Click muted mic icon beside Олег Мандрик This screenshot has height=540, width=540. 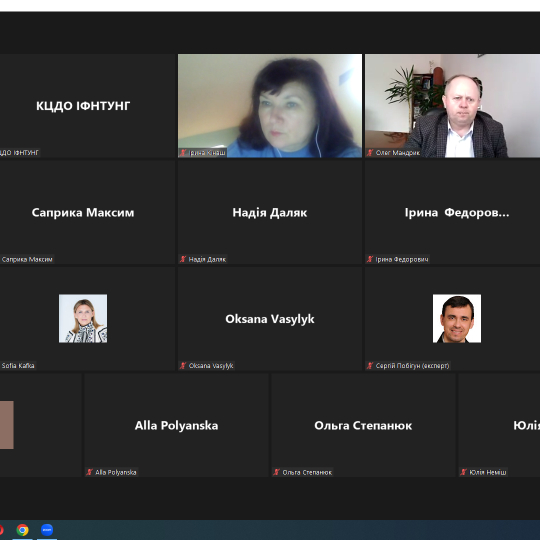coord(370,153)
